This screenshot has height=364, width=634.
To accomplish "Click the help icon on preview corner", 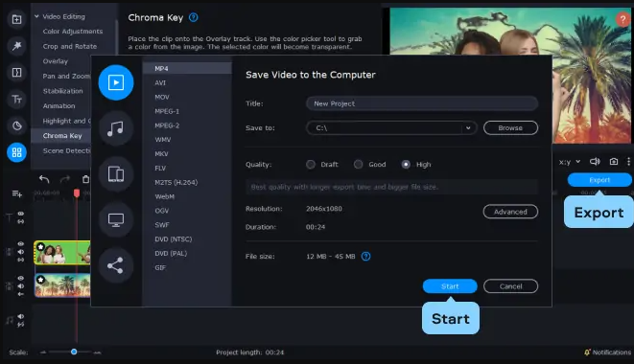I will tap(623, 19).
